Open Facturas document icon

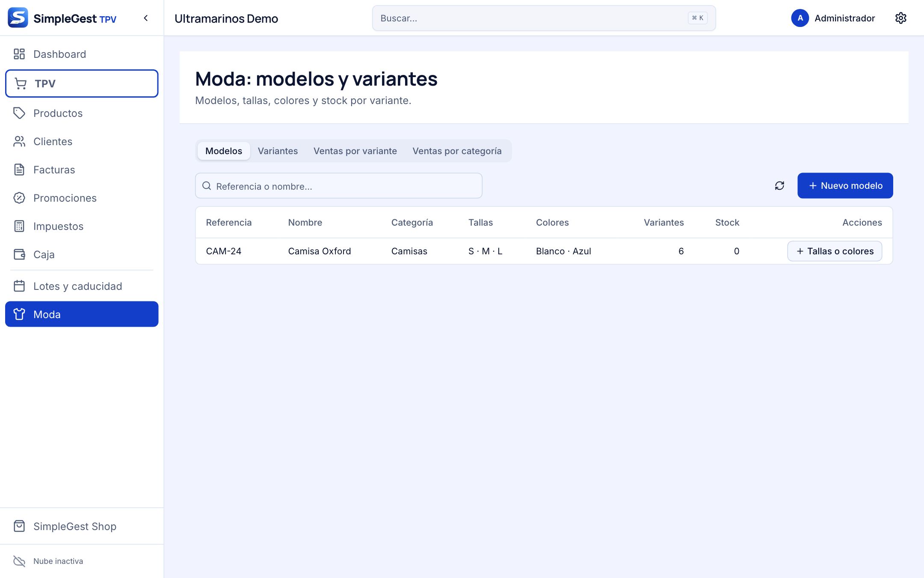19,170
